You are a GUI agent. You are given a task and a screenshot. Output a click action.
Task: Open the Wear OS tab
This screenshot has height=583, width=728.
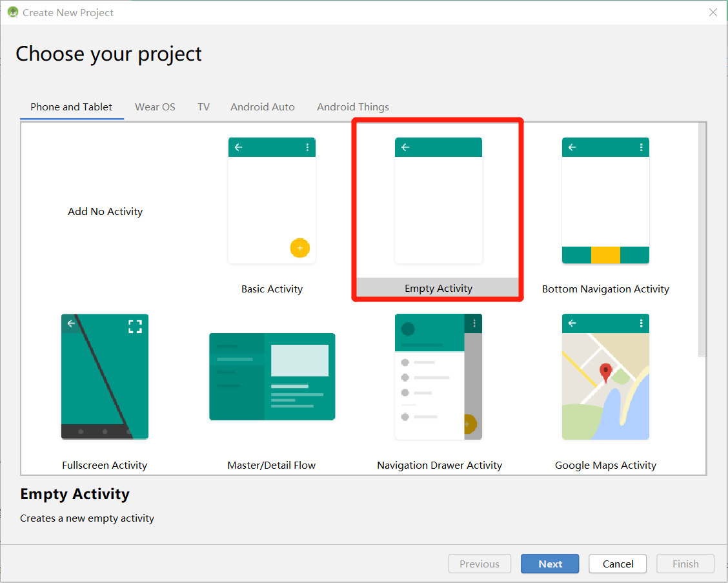point(155,107)
